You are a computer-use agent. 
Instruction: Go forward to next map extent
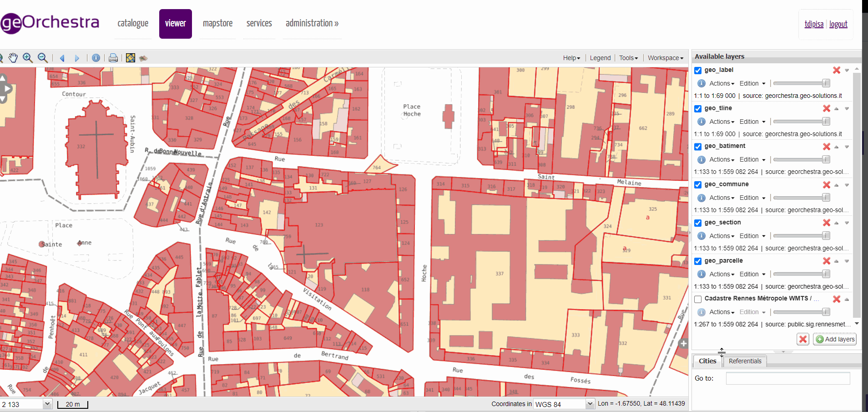point(77,58)
